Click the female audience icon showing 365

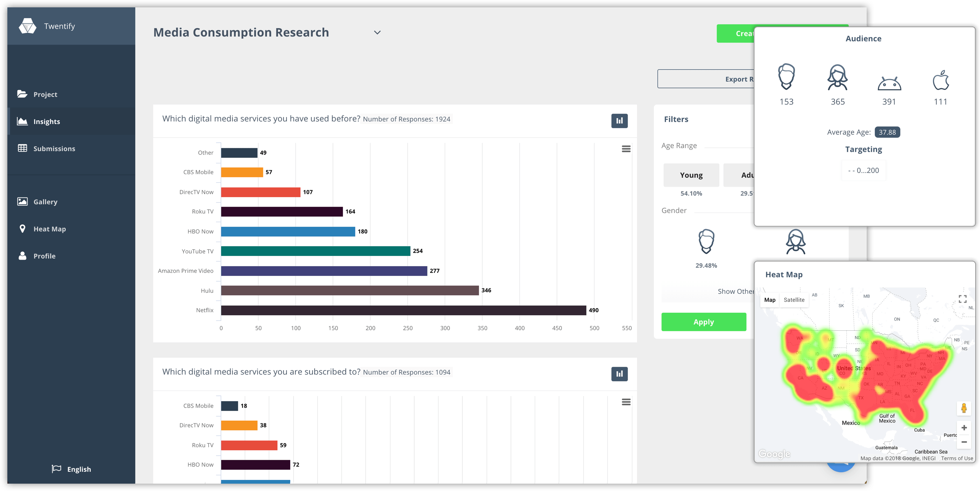point(837,77)
